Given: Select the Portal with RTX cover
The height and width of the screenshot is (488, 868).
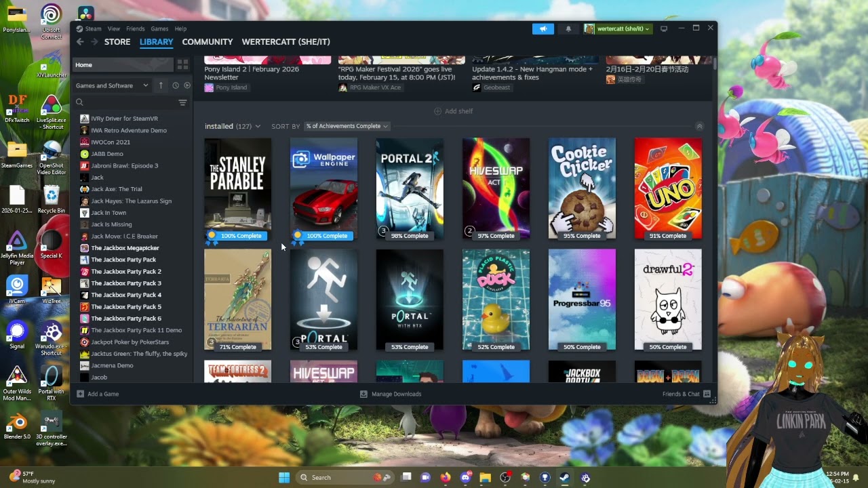Looking at the screenshot, I should [410, 300].
